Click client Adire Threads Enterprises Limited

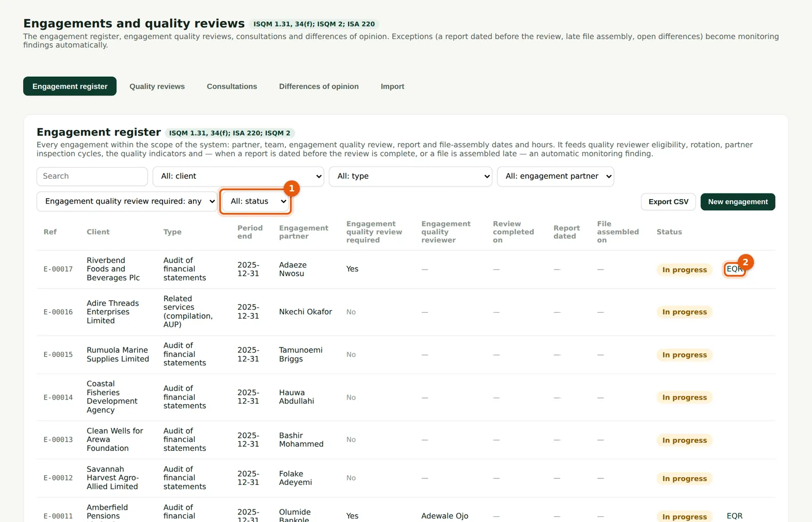[x=113, y=312]
